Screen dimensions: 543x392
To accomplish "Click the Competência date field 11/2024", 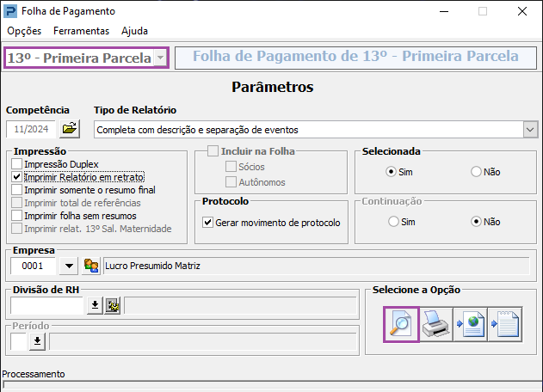I will (31, 129).
